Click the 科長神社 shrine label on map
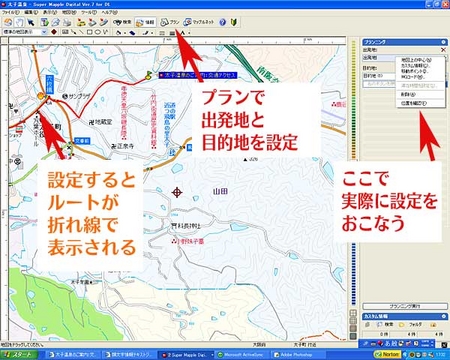Screen dimensions: 450x360 [x=186, y=226]
